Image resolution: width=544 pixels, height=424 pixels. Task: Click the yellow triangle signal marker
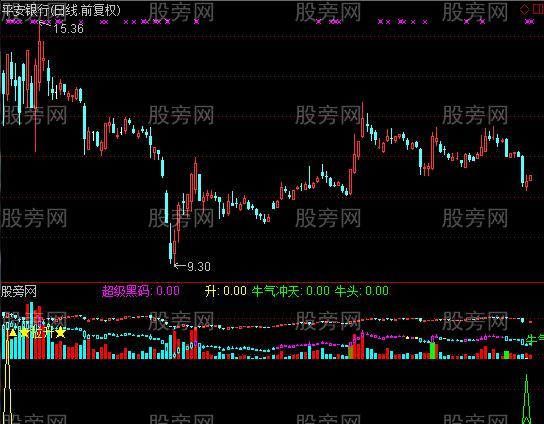coord(13,333)
